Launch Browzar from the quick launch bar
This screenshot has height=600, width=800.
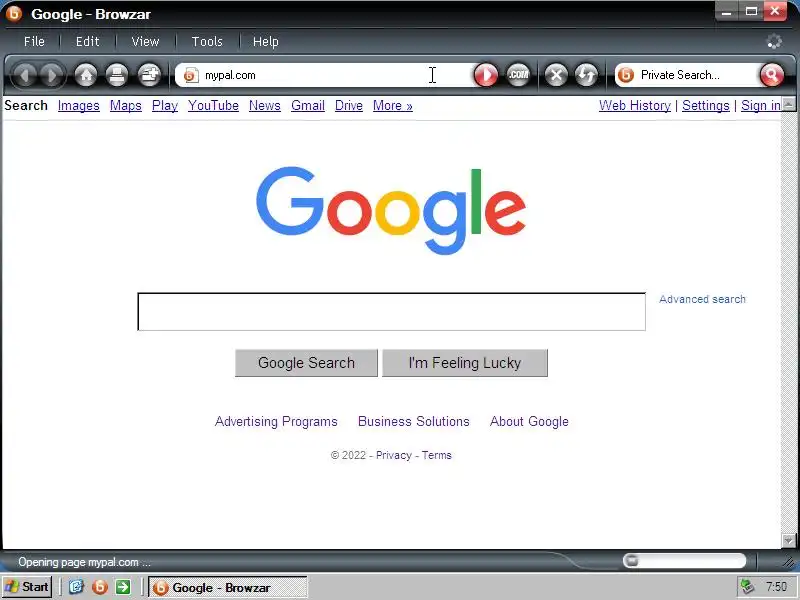[100, 587]
